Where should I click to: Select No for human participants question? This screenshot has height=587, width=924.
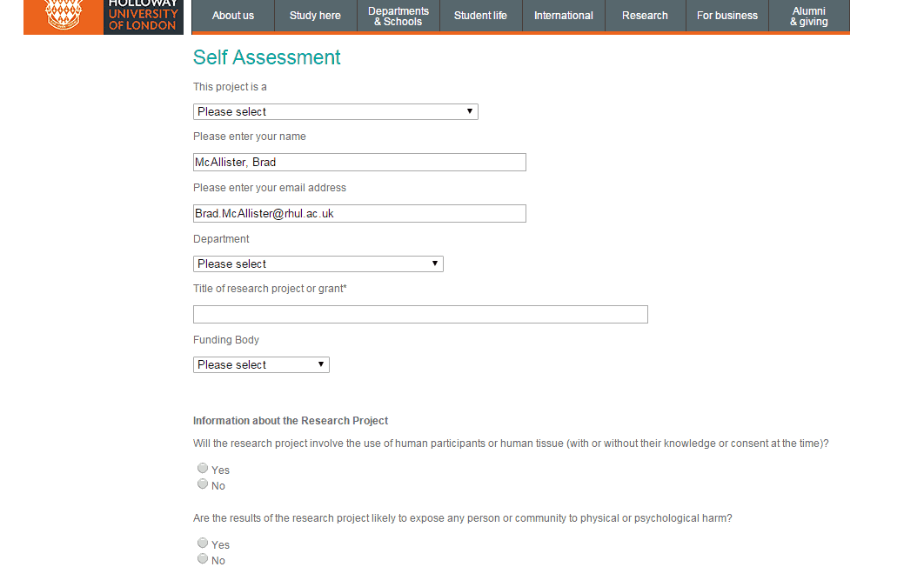203,484
